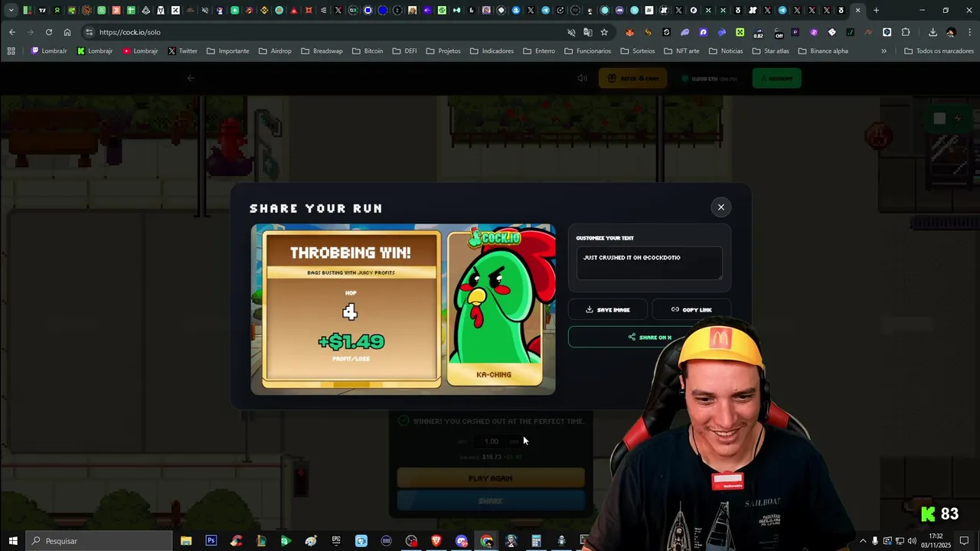The image size is (980, 551).
Task: Open the NFT arte bookmark folder
Action: point(681,51)
